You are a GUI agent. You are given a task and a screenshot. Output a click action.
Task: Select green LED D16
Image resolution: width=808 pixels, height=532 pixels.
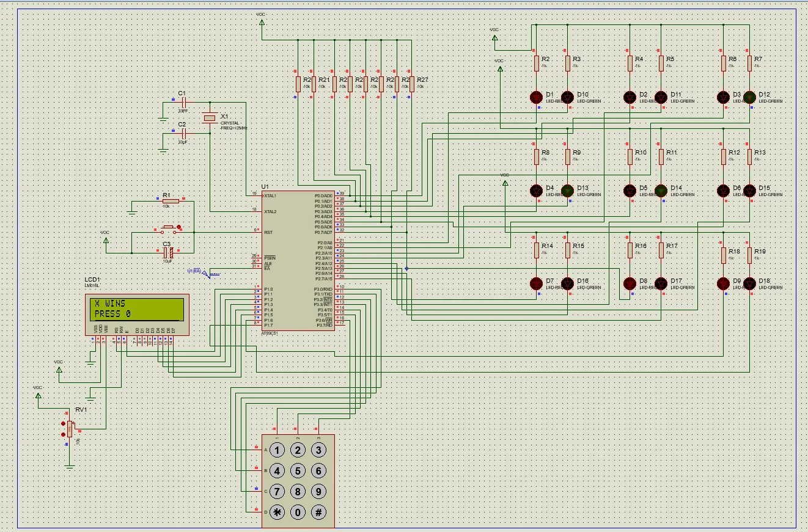coord(568,283)
